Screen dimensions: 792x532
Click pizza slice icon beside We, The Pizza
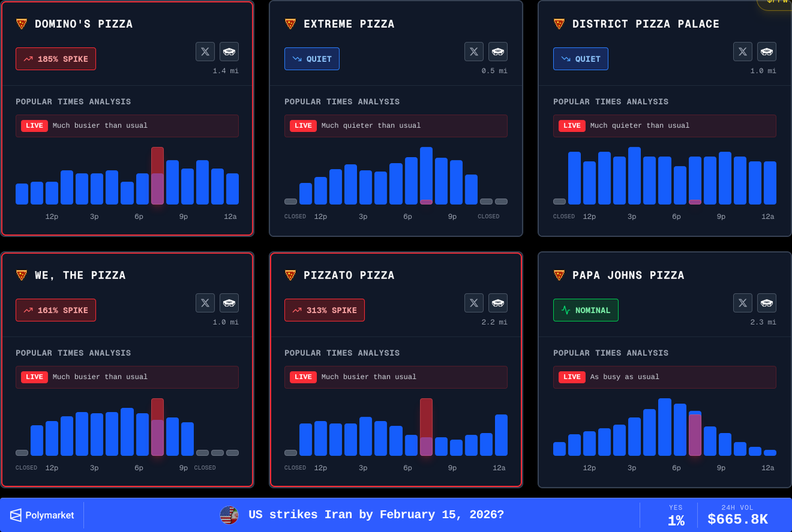22,275
